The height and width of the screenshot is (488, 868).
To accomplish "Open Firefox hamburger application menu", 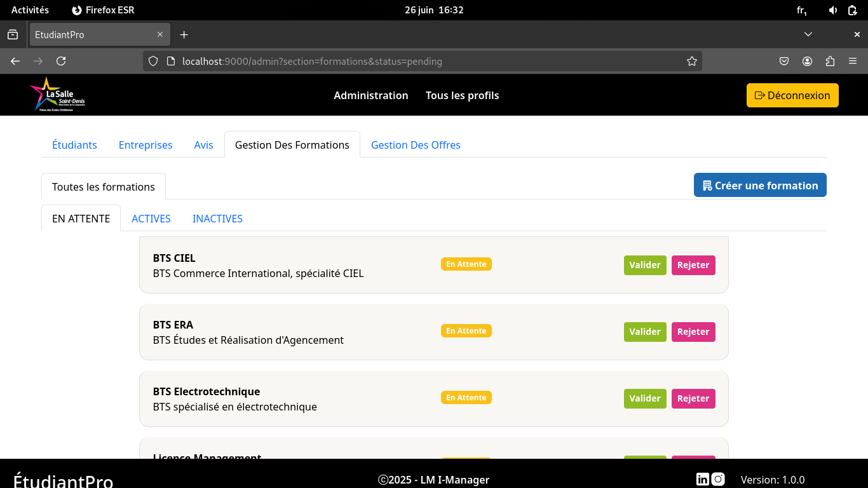I will tap(853, 62).
